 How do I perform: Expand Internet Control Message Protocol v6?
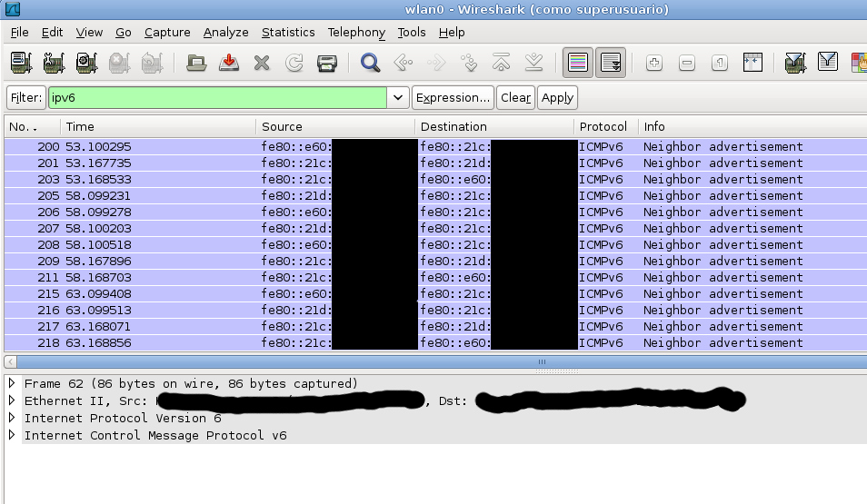[x=12, y=435]
